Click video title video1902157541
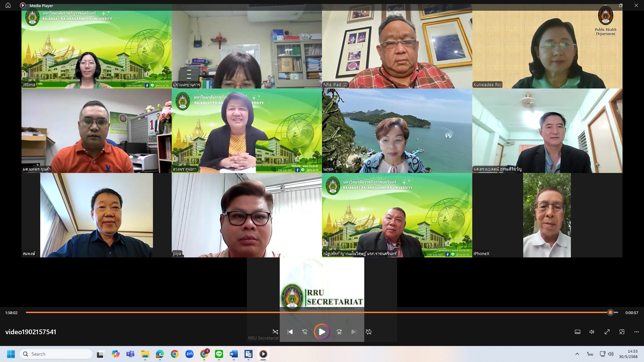The height and width of the screenshot is (362, 644). tap(31, 332)
